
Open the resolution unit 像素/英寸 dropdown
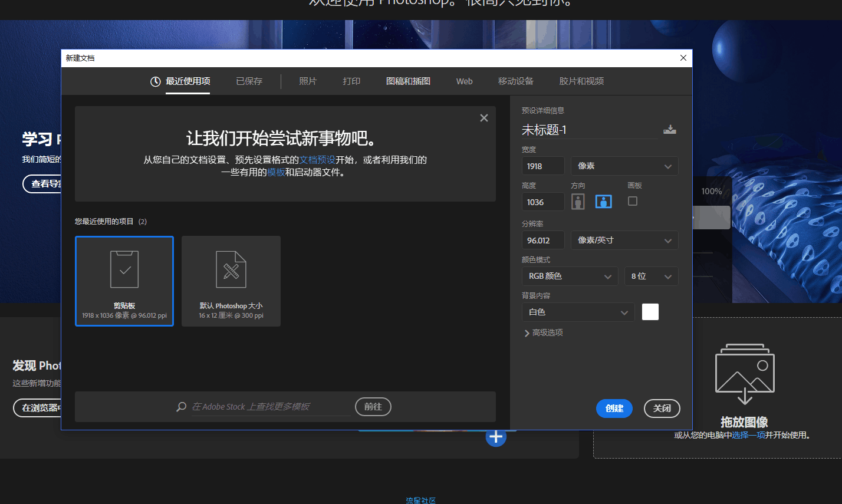[x=624, y=241]
